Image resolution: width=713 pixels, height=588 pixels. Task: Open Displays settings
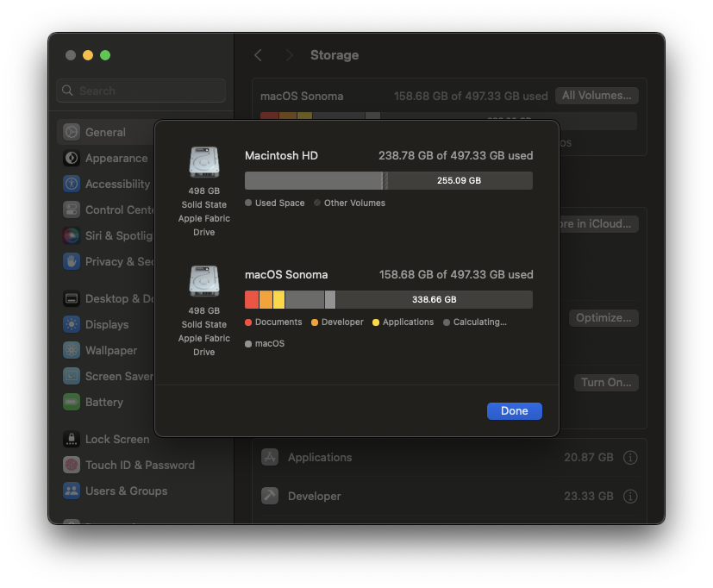[106, 325]
